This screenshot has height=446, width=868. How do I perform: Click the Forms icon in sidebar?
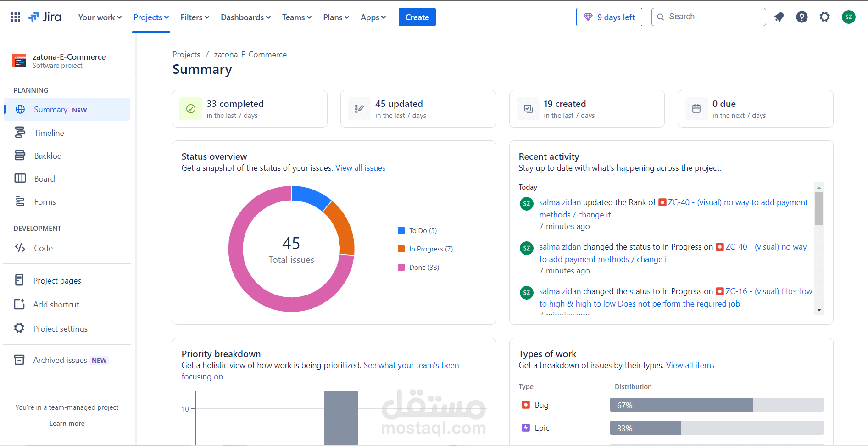20,201
